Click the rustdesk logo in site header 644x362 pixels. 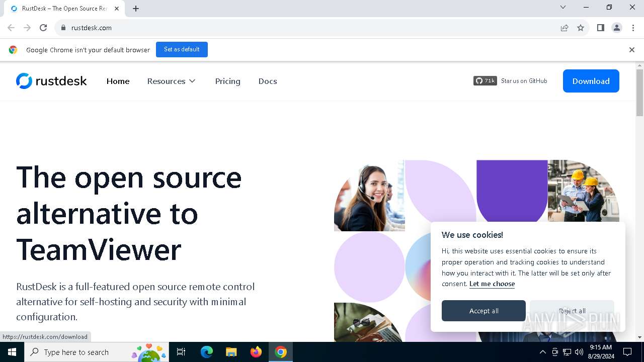pyautogui.click(x=51, y=81)
